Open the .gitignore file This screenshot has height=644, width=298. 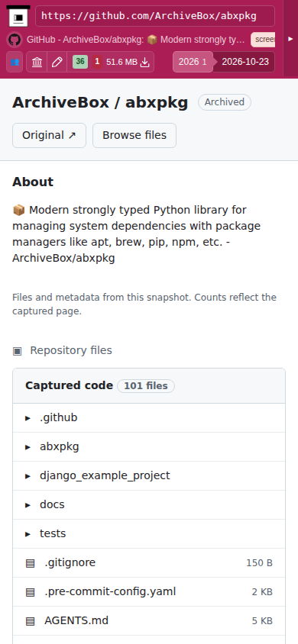click(x=149, y=562)
